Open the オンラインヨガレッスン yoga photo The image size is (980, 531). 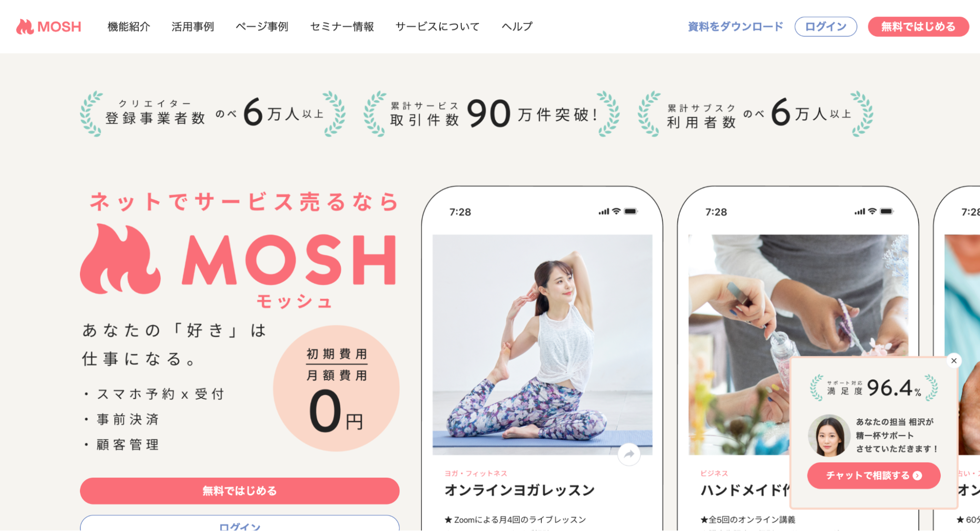[x=542, y=345]
